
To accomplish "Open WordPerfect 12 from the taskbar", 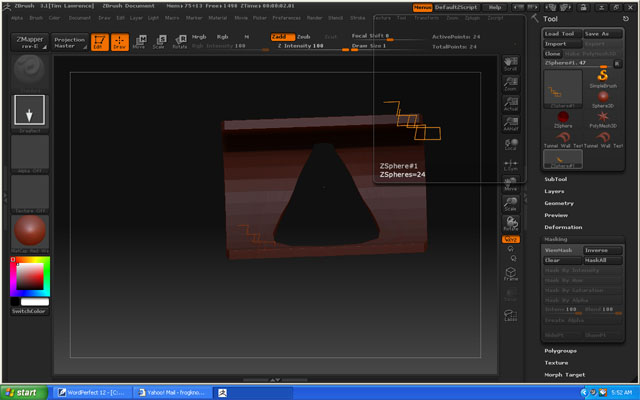I will pos(92,393).
